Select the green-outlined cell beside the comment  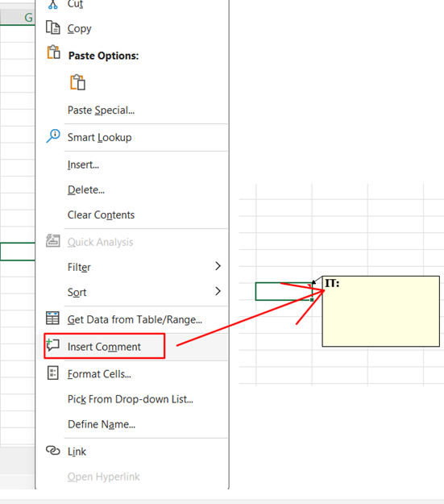[x=284, y=292]
